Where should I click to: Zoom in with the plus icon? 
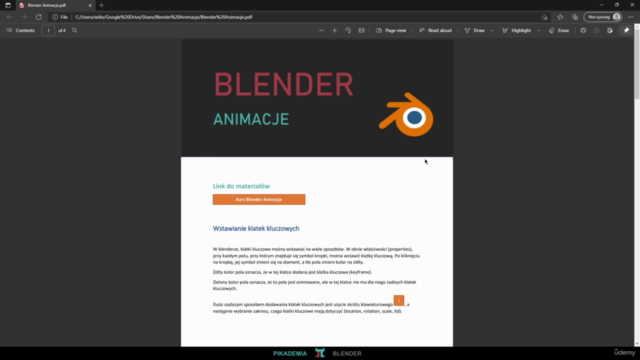(335, 31)
